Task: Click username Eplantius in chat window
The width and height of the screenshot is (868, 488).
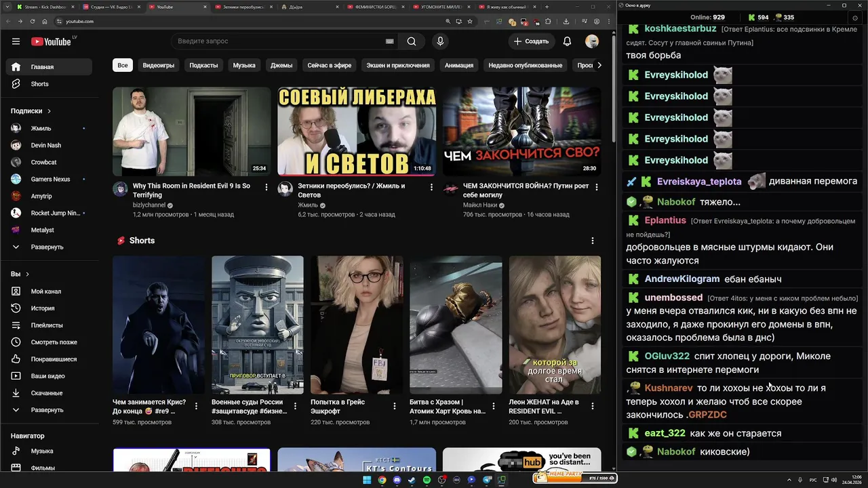Action: [x=665, y=220]
